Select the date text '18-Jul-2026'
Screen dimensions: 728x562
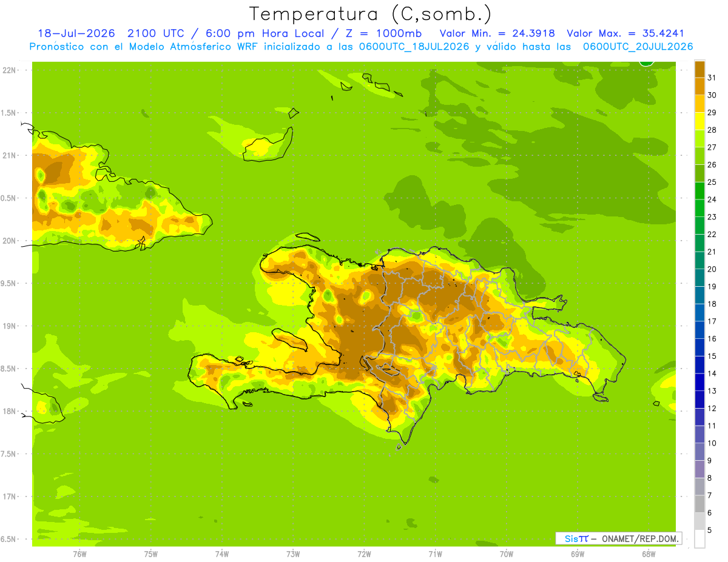point(76,33)
